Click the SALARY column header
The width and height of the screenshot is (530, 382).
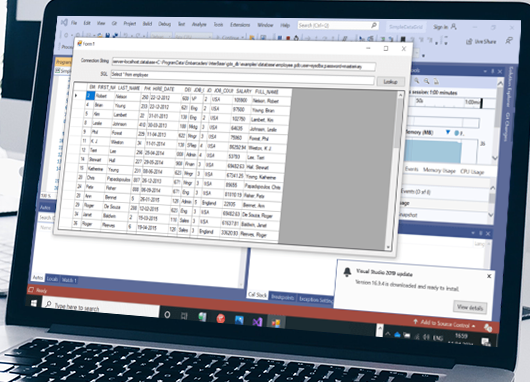[244, 91]
